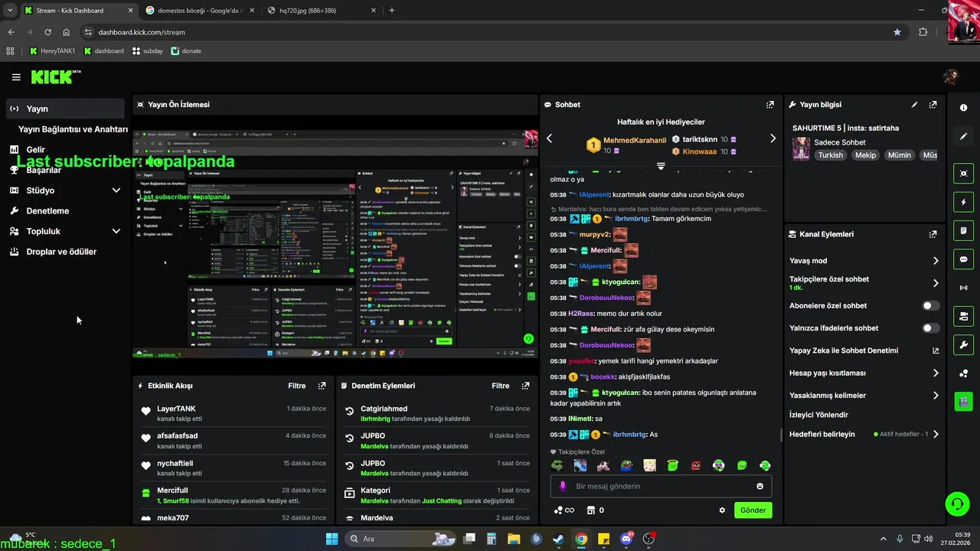Screen dimensions: 980x551
Task: Open Steam from the taskbar
Action: pyautogui.click(x=559, y=539)
